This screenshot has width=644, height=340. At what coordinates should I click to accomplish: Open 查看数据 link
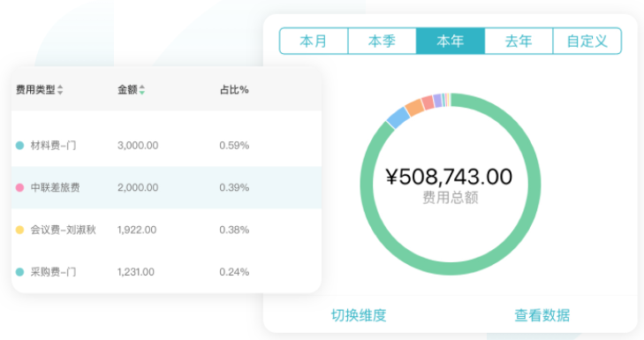(542, 315)
